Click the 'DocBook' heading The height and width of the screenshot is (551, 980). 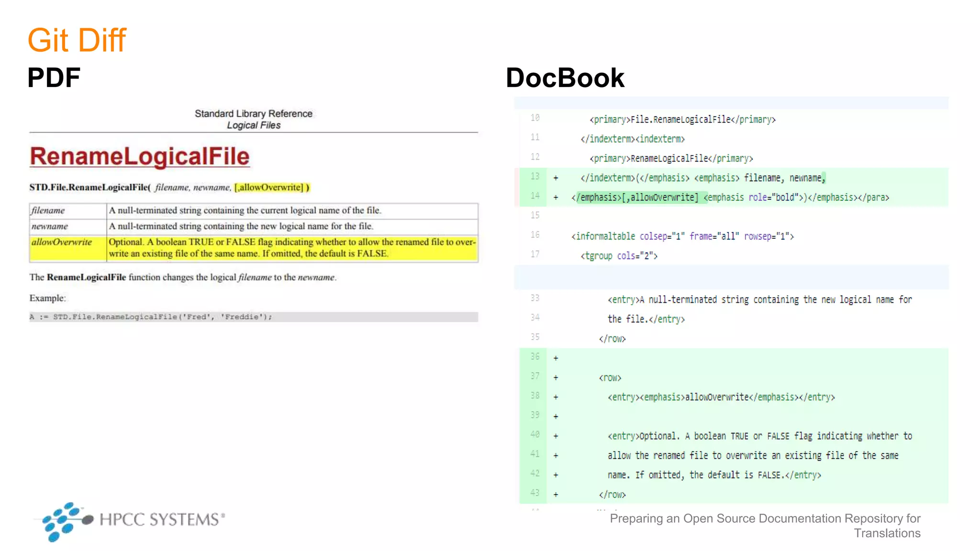coord(565,77)
